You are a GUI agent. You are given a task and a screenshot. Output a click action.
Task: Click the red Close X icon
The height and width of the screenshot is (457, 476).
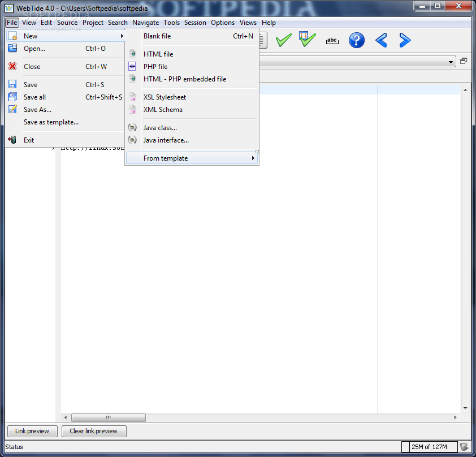click(x=12, y=67)
